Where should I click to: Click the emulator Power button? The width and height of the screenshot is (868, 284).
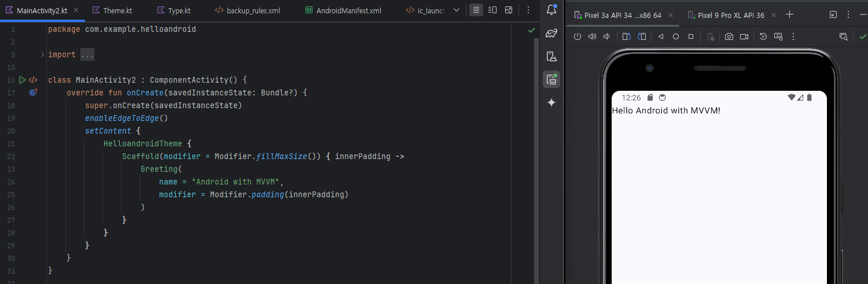(x=577, y=36)
